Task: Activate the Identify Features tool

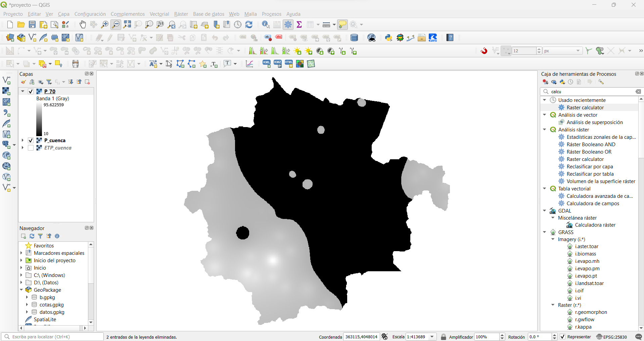Action: point(266,24)
